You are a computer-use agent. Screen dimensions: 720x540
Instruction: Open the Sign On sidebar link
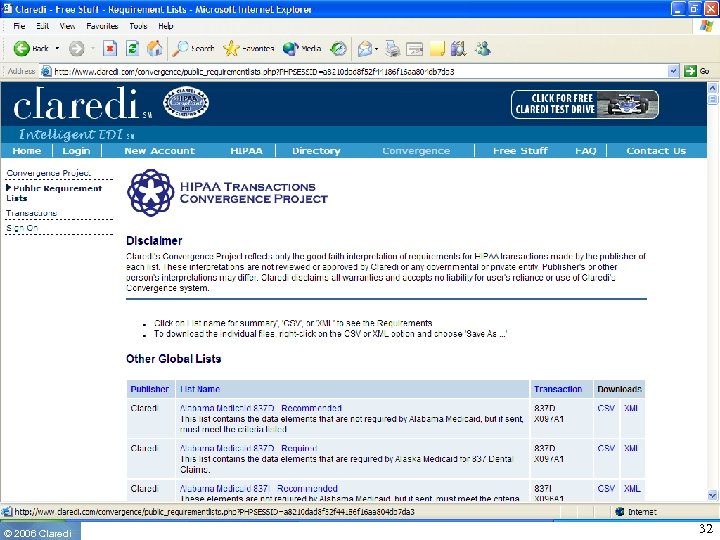[22, 228]
